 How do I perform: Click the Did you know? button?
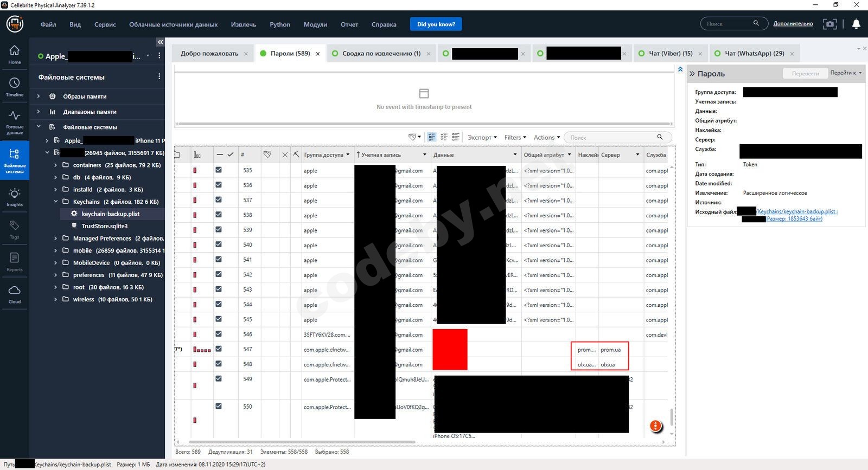pyautogui.click(x=436, y=24)
